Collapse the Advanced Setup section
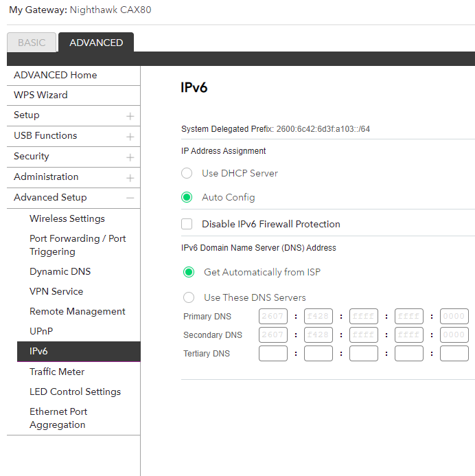The image size is (475, 476). pos(130,198)
